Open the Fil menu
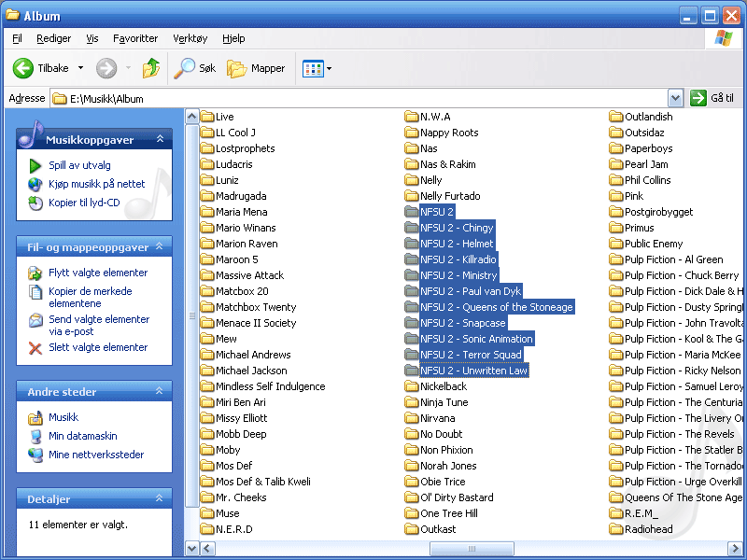The height and width of the screenshot is (560, 747). tap(17, 38)
